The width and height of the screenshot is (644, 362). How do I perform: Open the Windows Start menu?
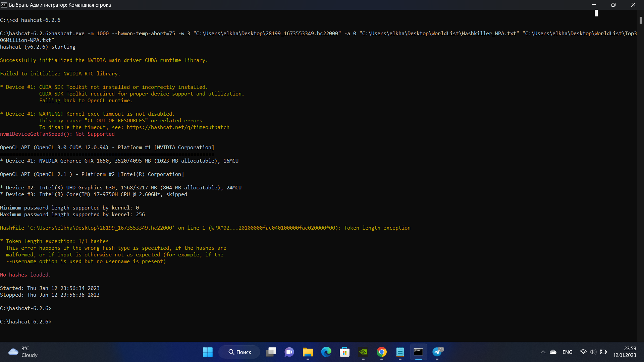208,352
